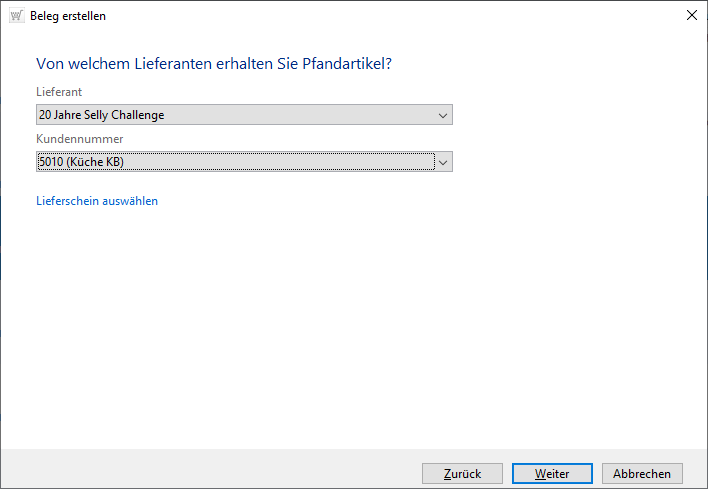Open the Kundennummer dropdown arrow

coord(443,162)
